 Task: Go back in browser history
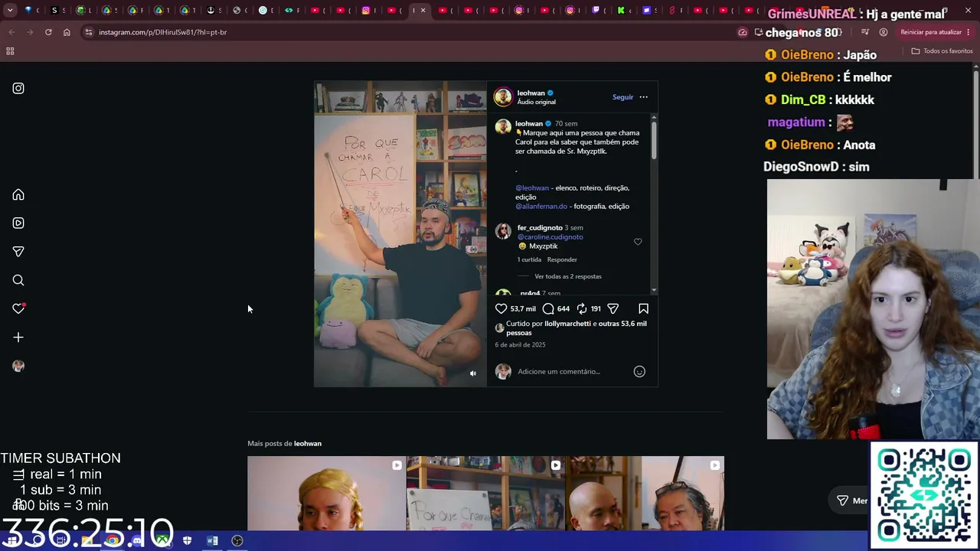click(11, 32)
